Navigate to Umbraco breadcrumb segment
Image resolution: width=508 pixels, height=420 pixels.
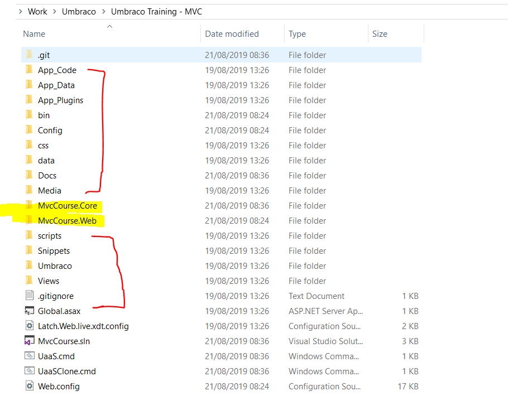tap(79, 12)
